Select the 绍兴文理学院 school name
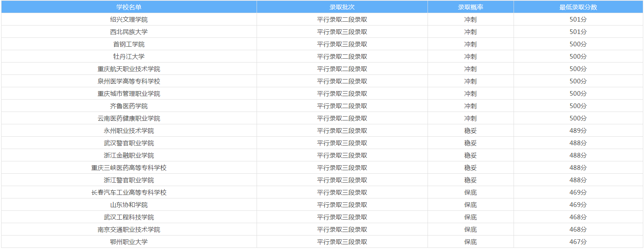The image size is (644, 249). tap(129, 19)
